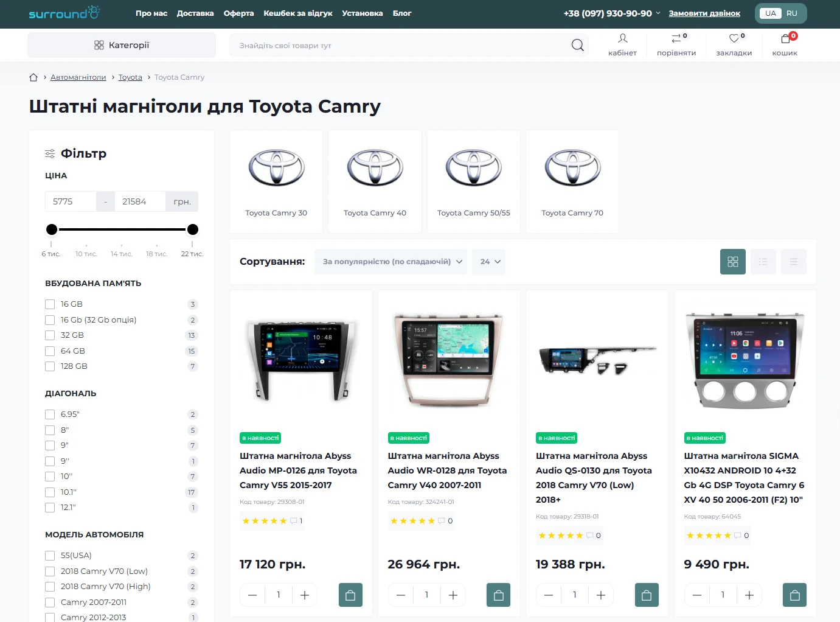
Task: Click the maximum price slider handle
Action: tap(193, 229)
